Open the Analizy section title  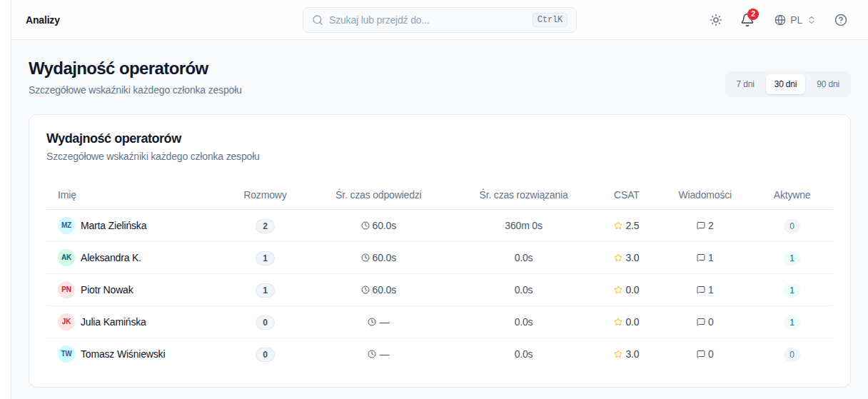pyautogui.click(x=43, y=20)
